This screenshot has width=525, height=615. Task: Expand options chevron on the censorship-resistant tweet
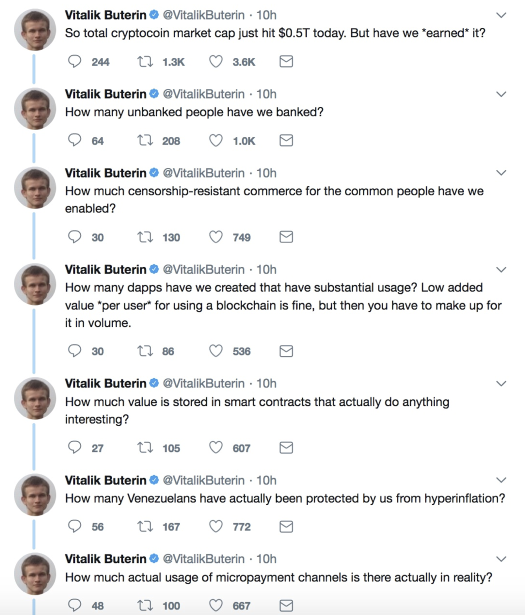[501, 173]
